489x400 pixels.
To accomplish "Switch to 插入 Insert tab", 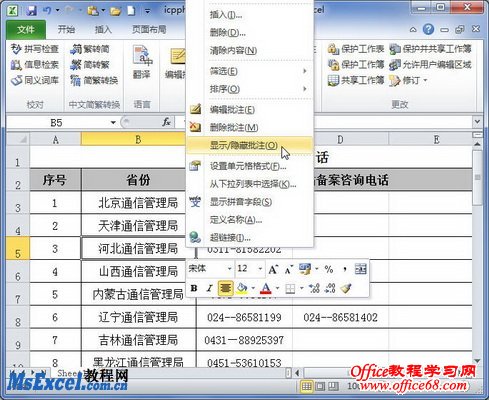I will (103, 29).
